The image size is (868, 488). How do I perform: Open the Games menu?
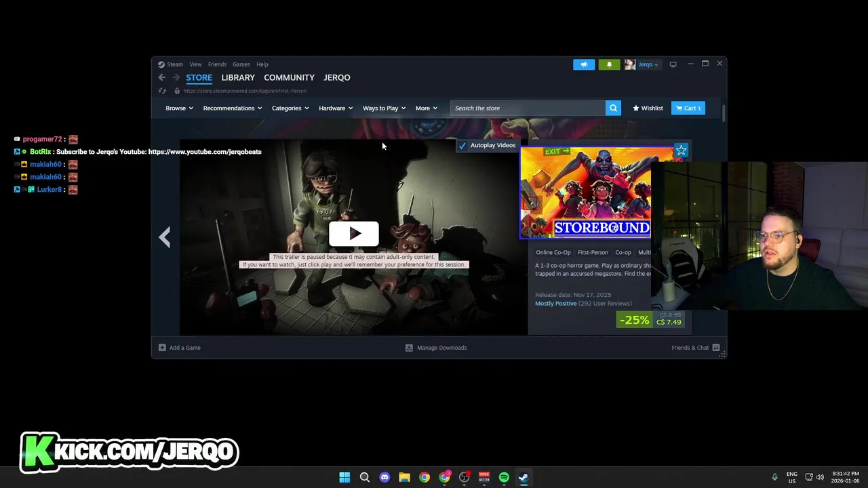coord(241,64)
